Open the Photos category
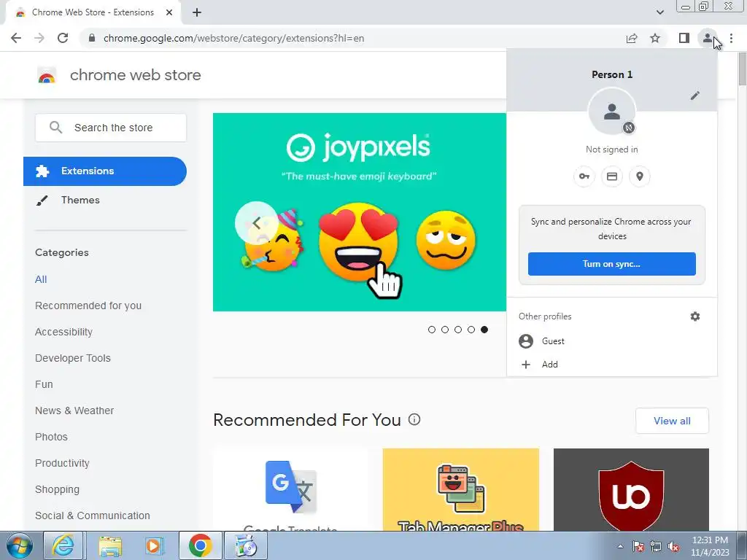This screenshot has width=747, height=560. tap(52, 437)
